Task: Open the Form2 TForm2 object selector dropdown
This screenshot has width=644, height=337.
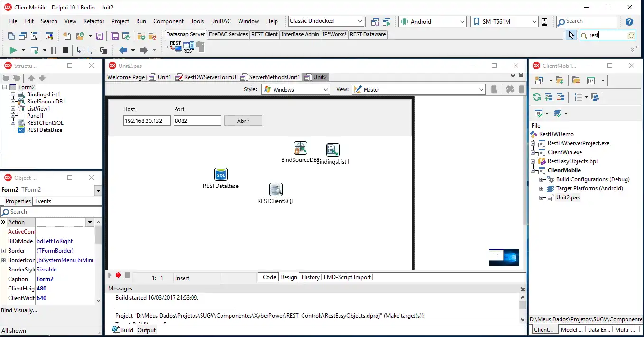Action: click(98, 190)
